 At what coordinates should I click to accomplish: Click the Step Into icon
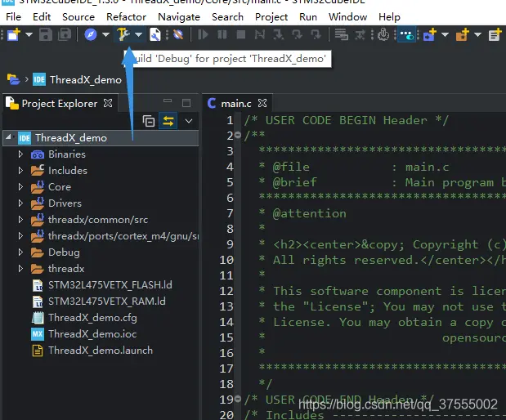coord(279,34)
